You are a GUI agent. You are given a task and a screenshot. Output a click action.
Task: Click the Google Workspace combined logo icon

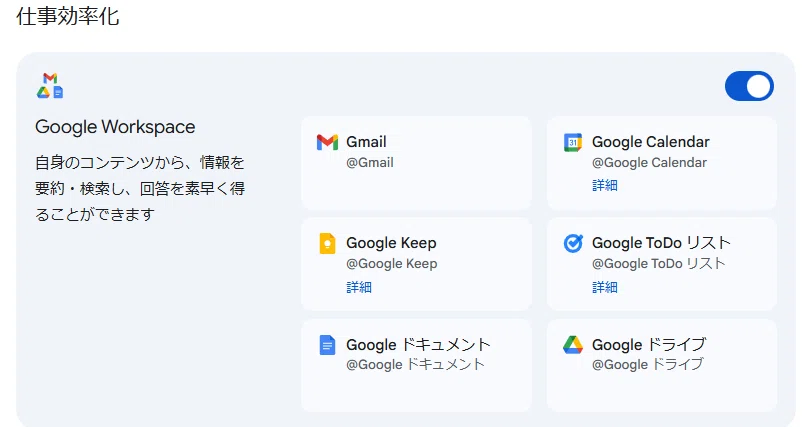pyautogui.click(x=50, y=86)
